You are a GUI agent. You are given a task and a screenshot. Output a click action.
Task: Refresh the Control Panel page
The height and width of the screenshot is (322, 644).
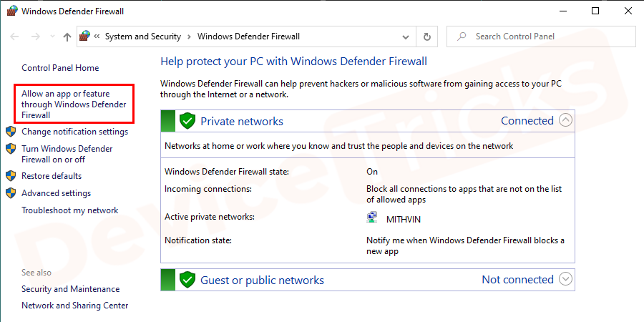tap(427, 36)
